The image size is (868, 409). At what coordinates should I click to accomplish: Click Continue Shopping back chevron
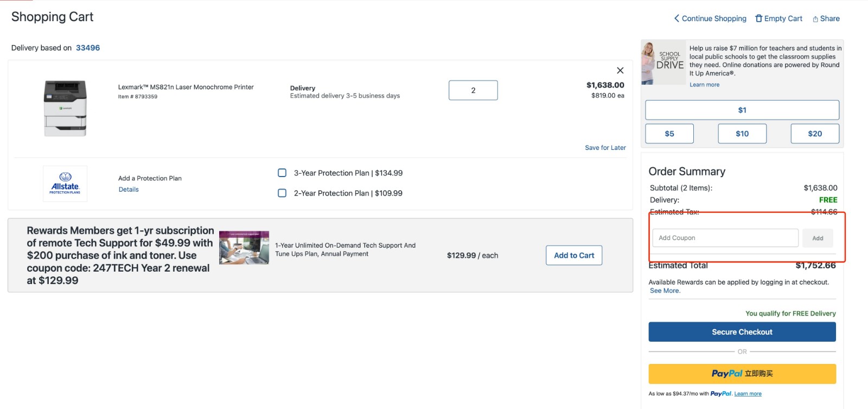coord(676,18)
